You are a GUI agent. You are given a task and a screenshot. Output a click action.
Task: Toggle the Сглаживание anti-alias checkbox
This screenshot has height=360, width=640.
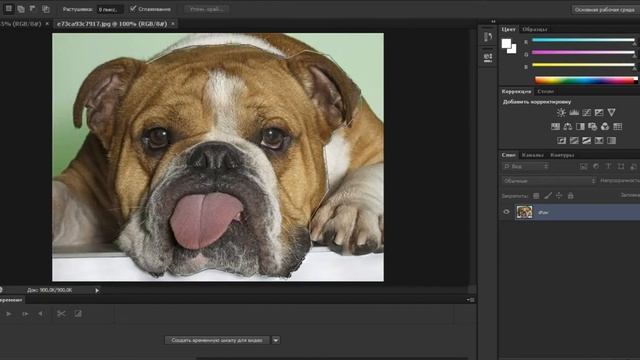tap(133, 8)
